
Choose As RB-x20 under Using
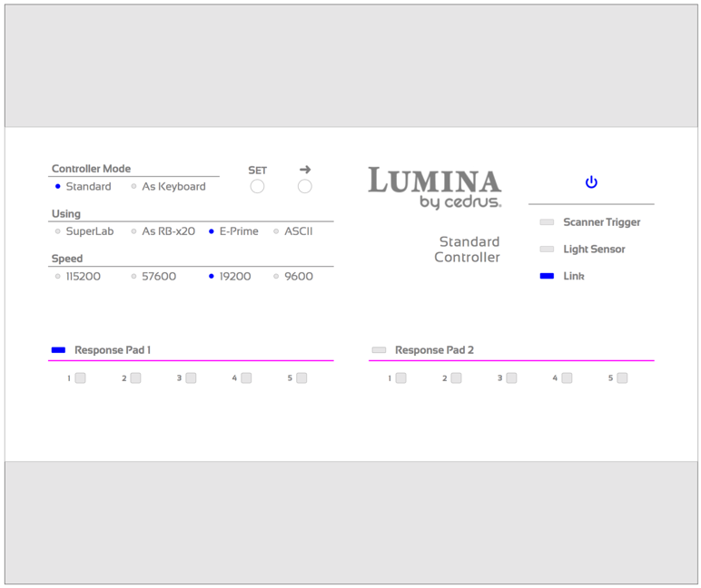pos(134,231)
